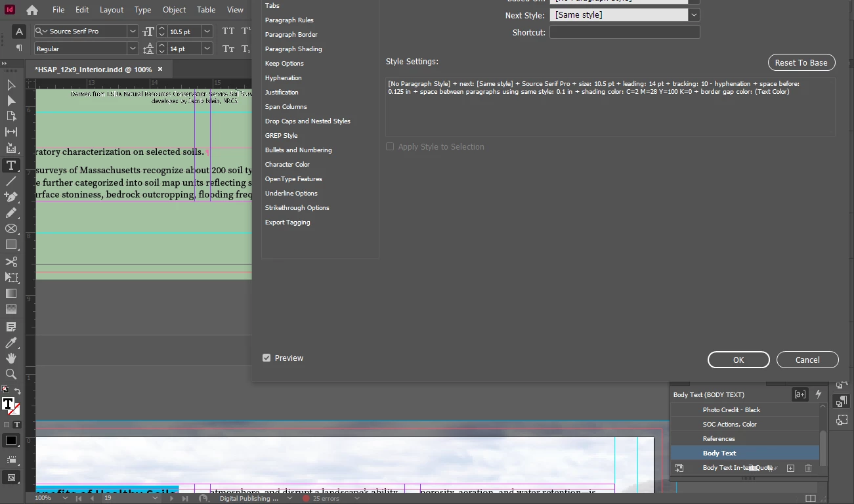The height and width of the screenshot is (504, 854).
Task: Select the Direct Selection tool
Action: [11, 101]
